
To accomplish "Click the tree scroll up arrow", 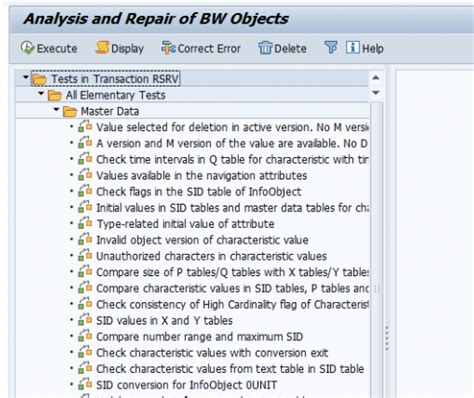I will click(376, 78).
